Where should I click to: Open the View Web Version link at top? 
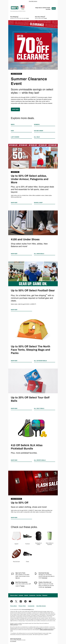33,1
